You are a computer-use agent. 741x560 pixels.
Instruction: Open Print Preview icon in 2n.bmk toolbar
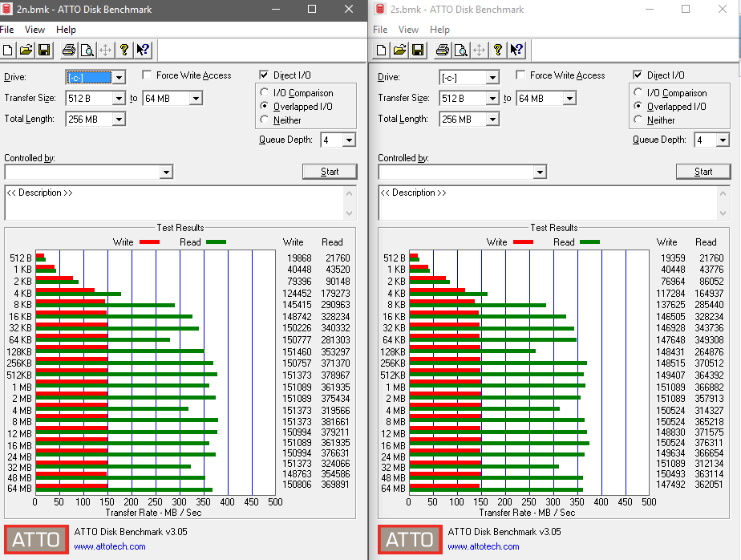click(87, 50)
